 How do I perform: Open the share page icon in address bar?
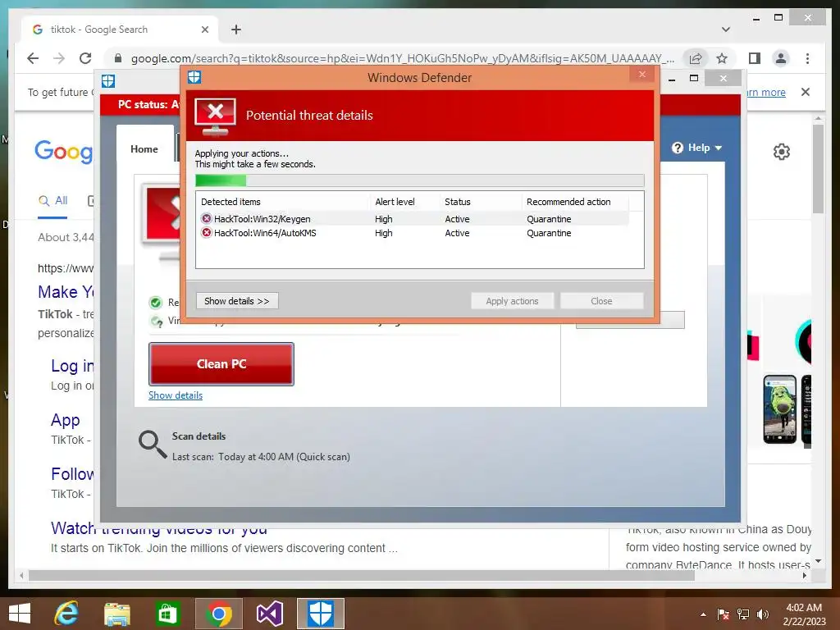click(696, 58)
